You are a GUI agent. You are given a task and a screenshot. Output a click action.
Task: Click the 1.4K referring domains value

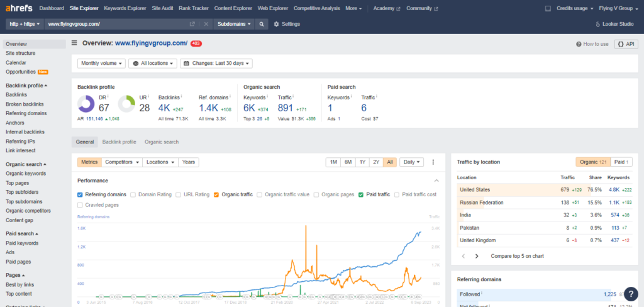[x=209, y=108]
